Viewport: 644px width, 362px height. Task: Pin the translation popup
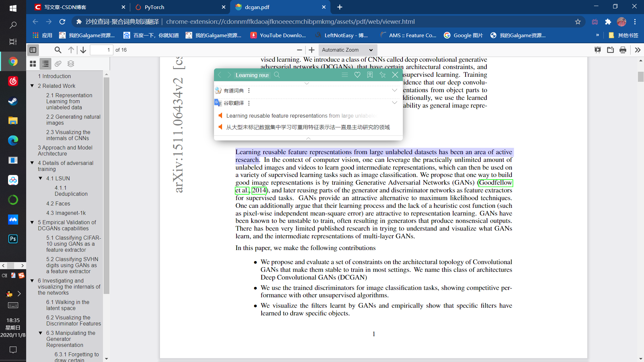tap(382, 75)
